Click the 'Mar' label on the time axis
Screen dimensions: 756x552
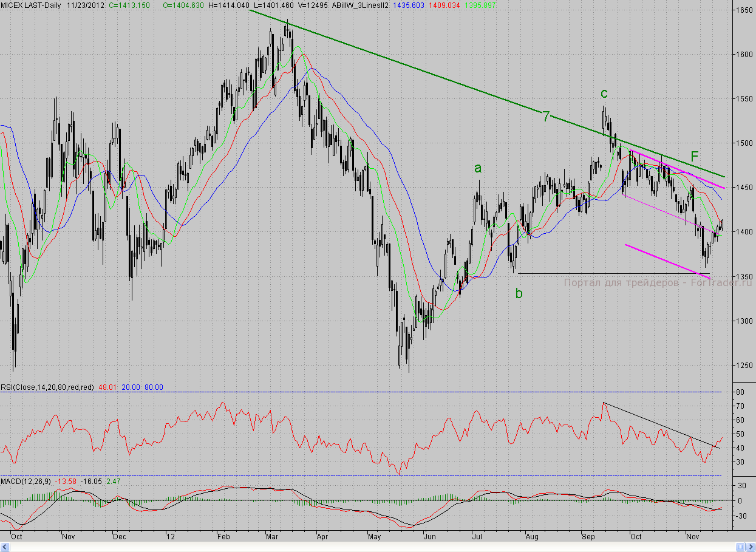tap(272, 537)
